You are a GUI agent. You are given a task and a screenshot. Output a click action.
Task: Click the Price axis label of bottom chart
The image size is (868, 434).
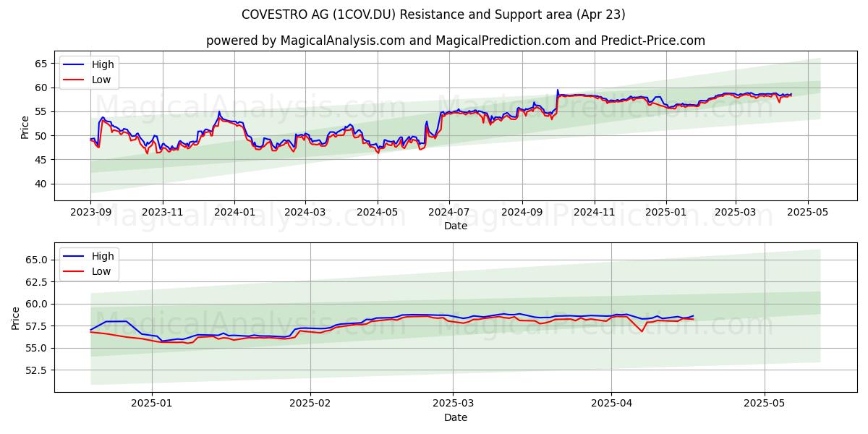click(x=16, y=318)
